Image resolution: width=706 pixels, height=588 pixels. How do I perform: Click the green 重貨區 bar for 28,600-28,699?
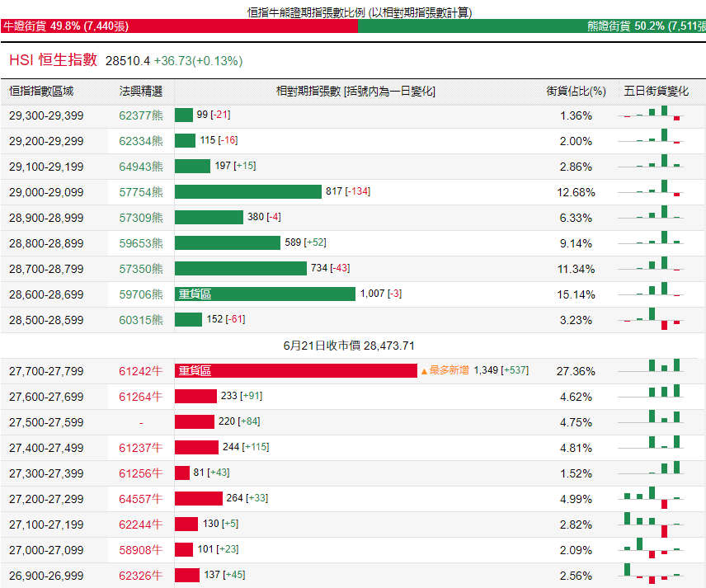[266, 294]
